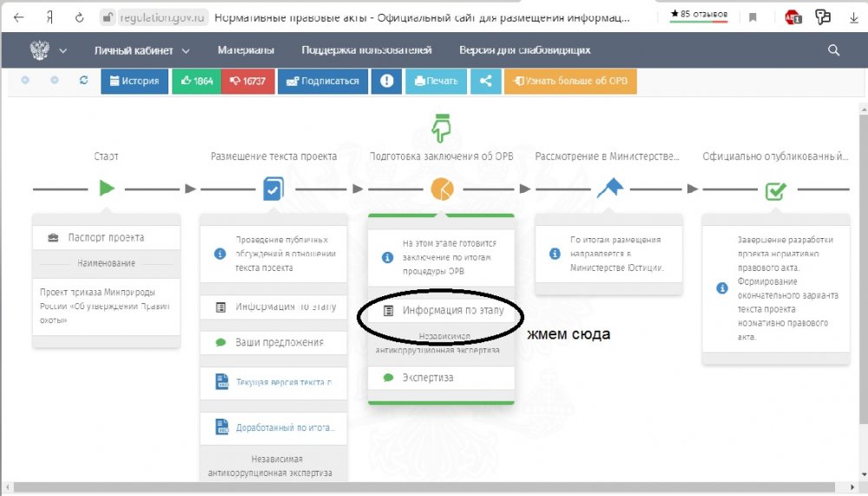Image resolution: width=868 pixels, height=496 pixels.
Task: Open the site search magnifier icon
Action: pos(834,50)
